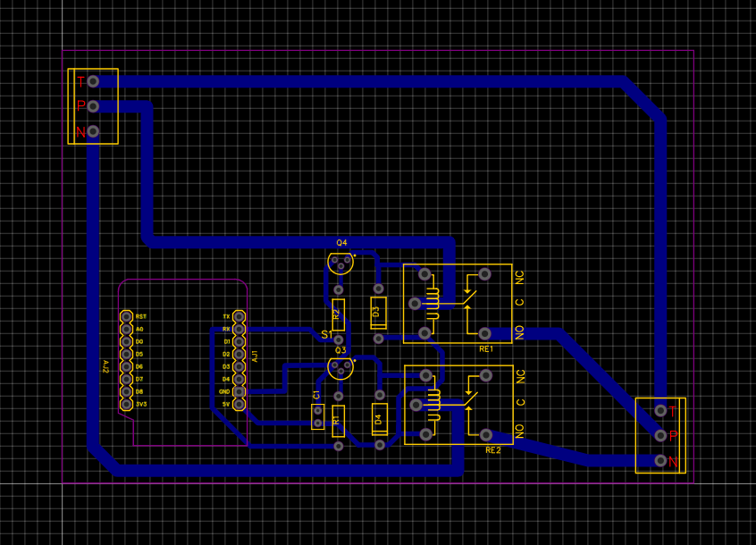Click the NO contact pad of relay RE1
This screenshot has width=756, height=545.
pyautogui.click(x=484, y=333)
